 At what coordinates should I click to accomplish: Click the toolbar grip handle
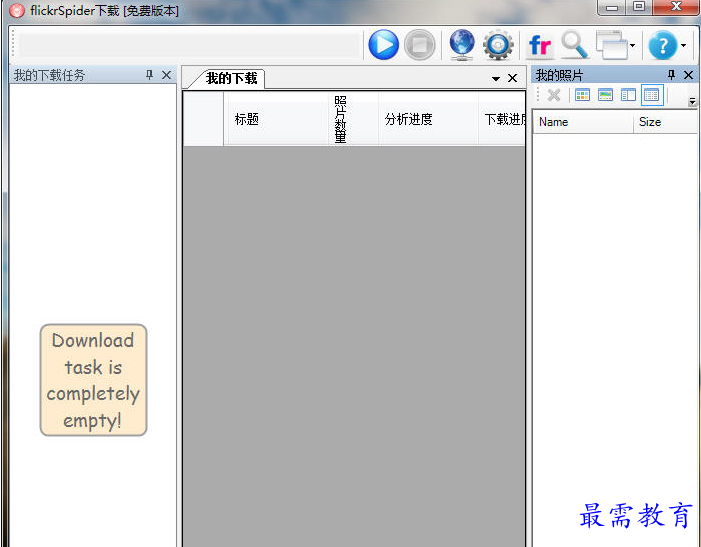pyautogui.click(x=13, y=44)
